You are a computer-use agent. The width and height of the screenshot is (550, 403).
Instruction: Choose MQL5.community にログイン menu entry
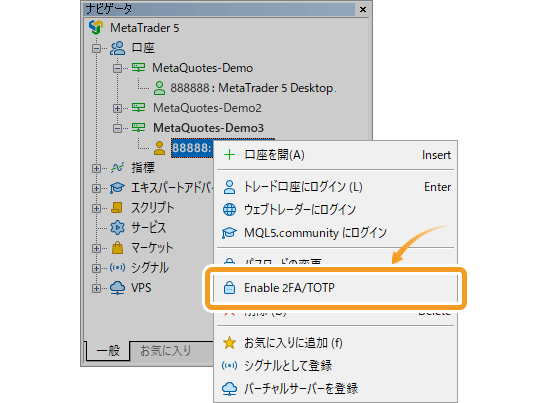pos(335,233)
